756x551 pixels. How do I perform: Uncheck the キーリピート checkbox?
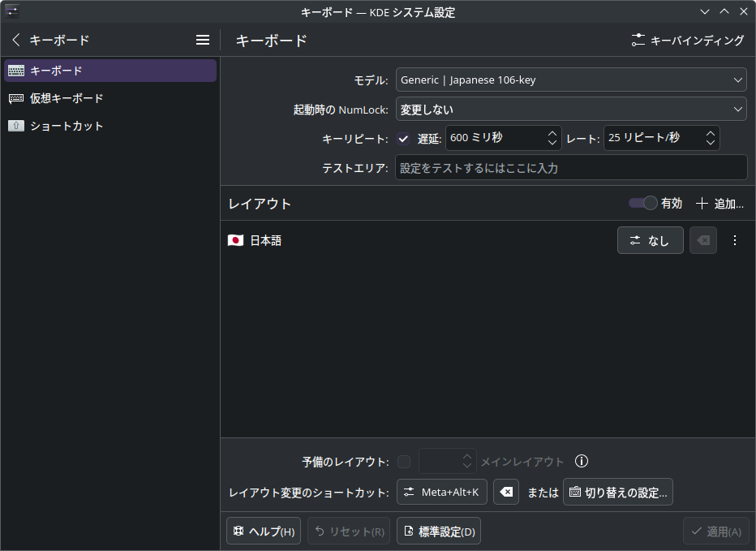(403, 138)
